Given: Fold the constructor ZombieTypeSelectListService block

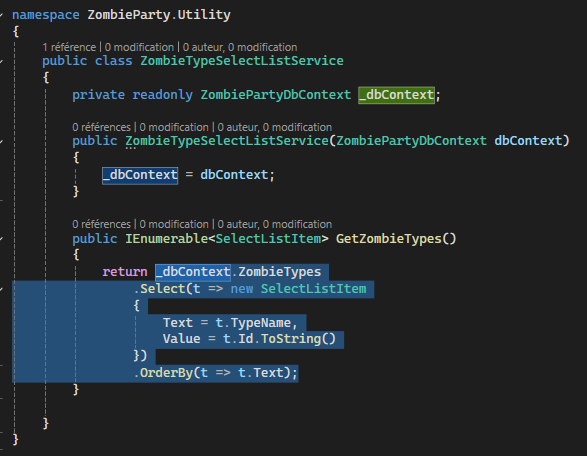Looking at the screenshot, I should click(x=1, y=141).
